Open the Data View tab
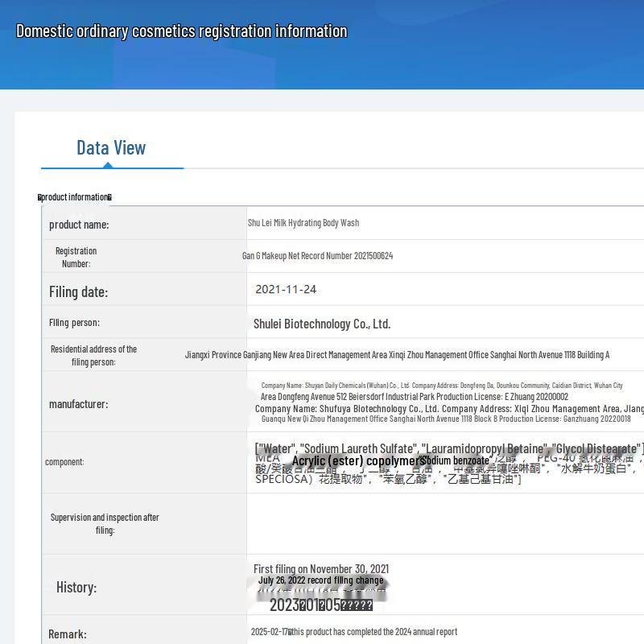Image resolution: width=644 pixels, height=644 pixels. pyautogui.click(x=111, y=148)
